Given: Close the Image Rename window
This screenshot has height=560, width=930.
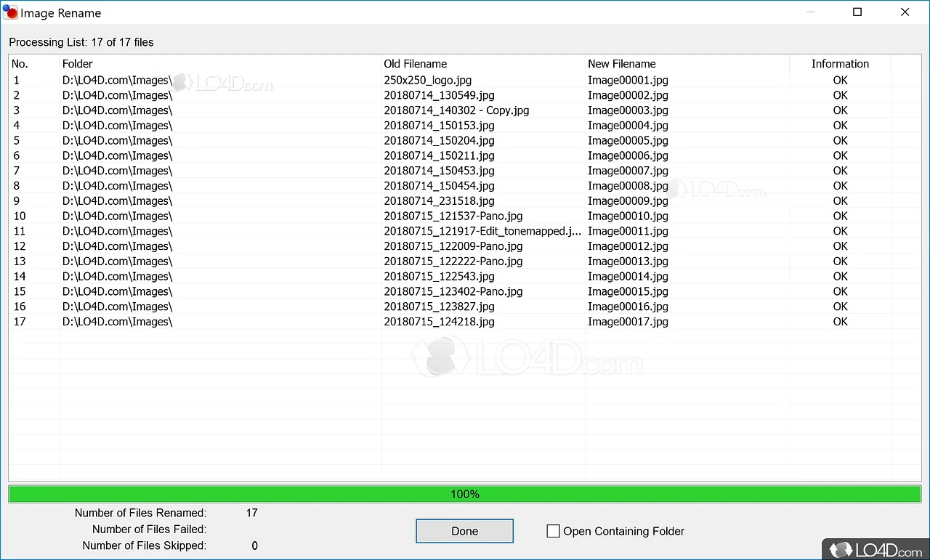Looking at the screenshot, I should coord(905,12).
